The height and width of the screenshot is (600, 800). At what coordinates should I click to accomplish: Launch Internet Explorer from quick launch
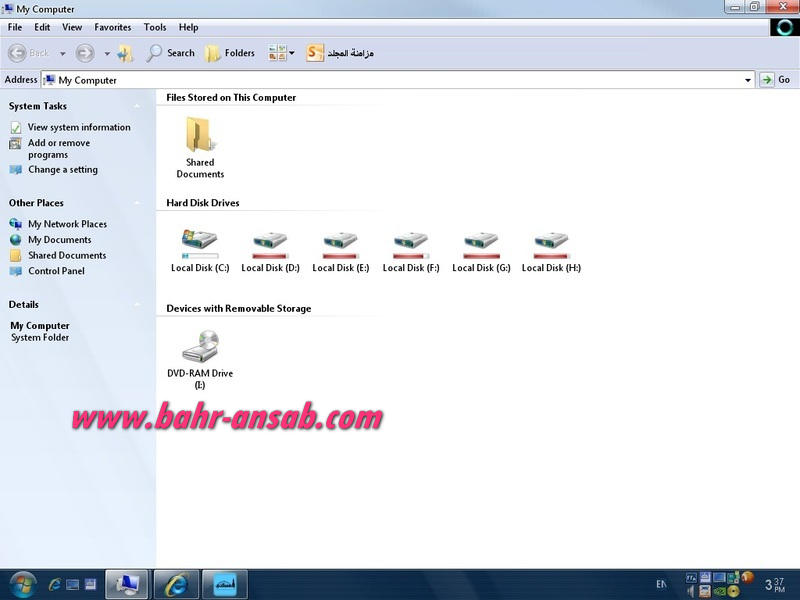click(x=54, y=585)
